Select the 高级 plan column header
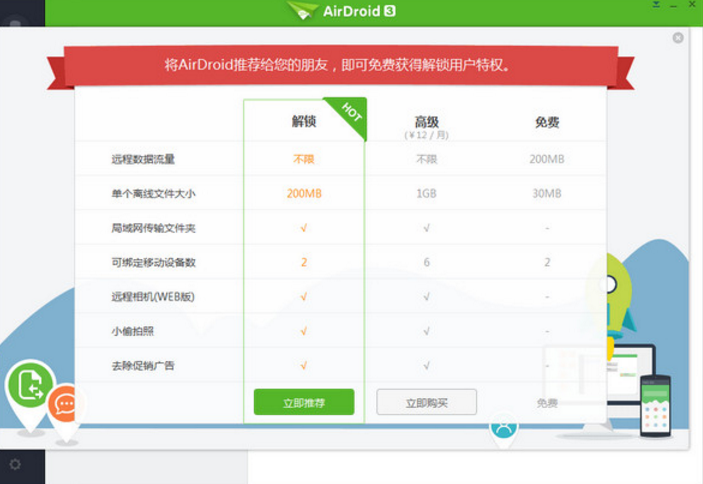703x484 pixels. (x=426, y=121)
